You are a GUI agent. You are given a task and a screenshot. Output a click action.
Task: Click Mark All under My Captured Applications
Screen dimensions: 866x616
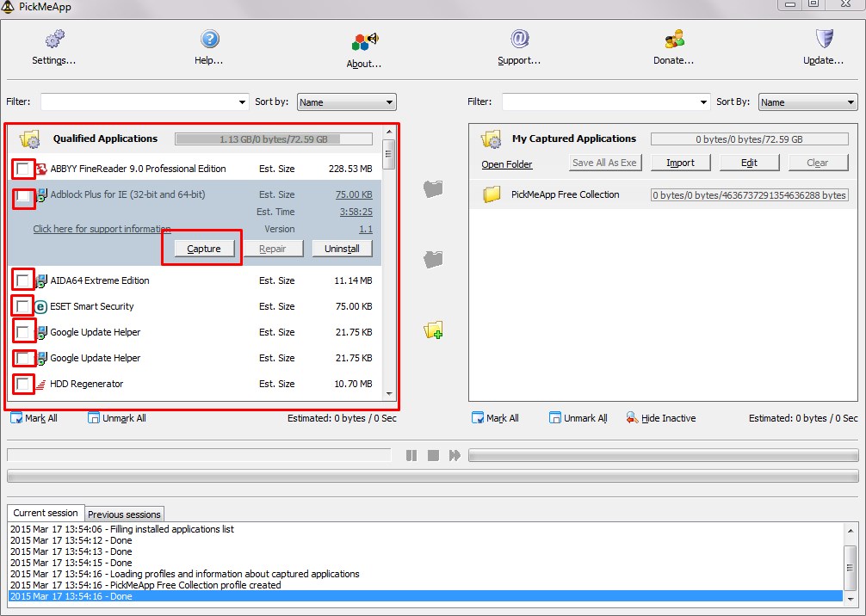tap(495, 418)
